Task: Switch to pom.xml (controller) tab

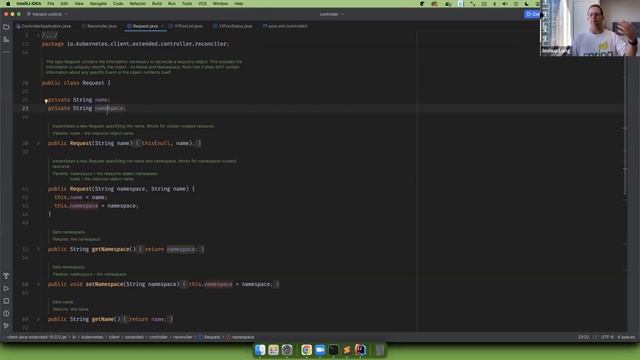Action: tap(285, 26)
